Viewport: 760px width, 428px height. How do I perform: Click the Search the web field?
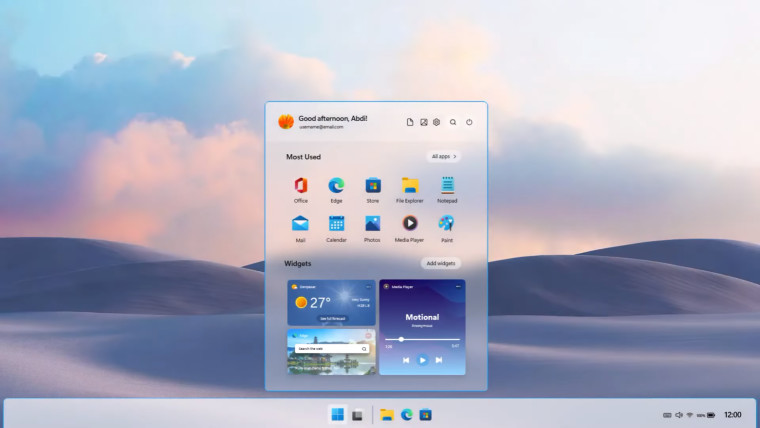coord(332,349)
